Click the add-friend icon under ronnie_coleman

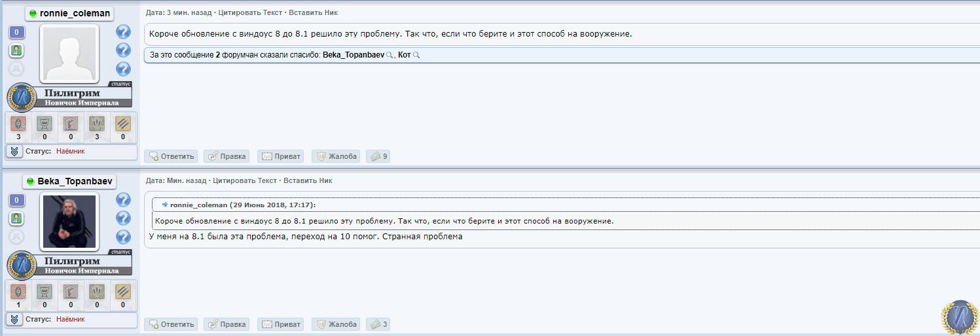tap(16, 50)
